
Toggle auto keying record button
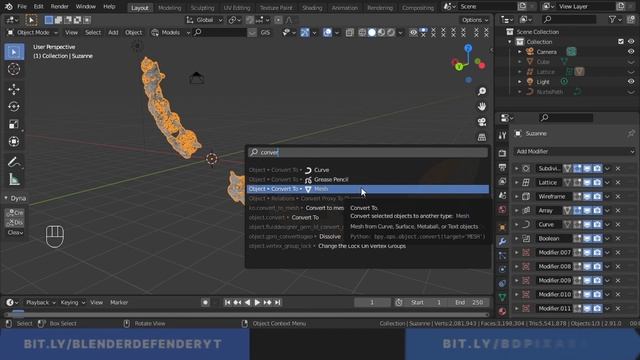click(x=205, y=302)
